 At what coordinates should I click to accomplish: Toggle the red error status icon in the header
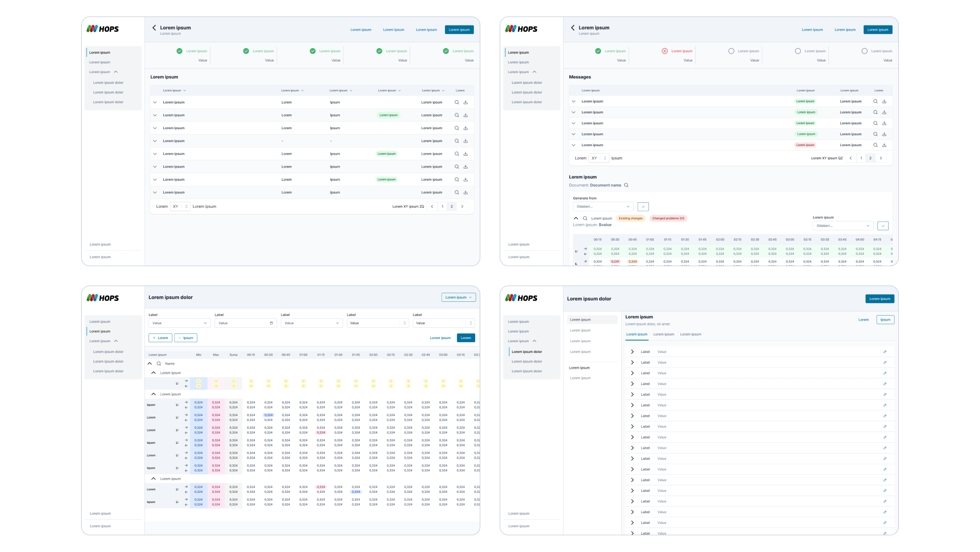pyautogui.click(x=665, y=51)
